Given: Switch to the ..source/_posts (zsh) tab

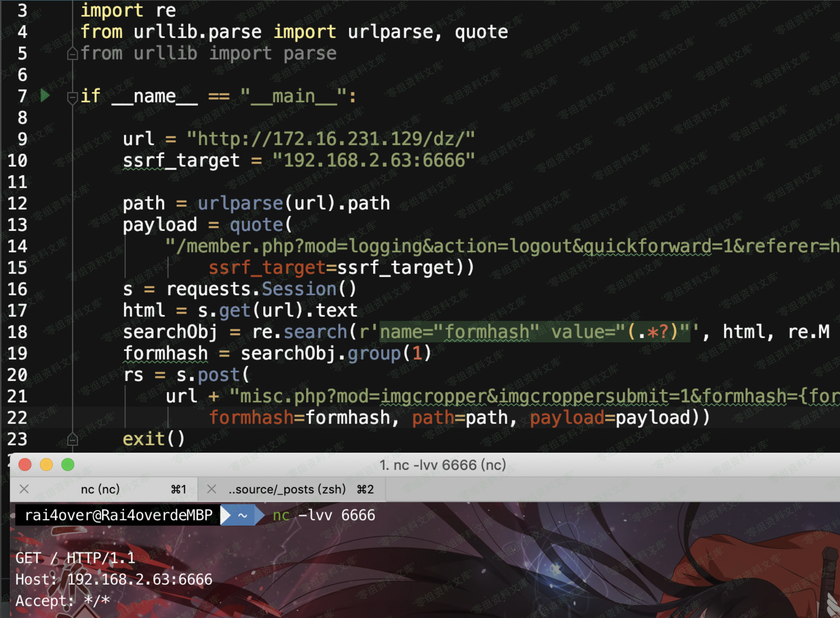Looking at the screenshot, I should (287, 489).
